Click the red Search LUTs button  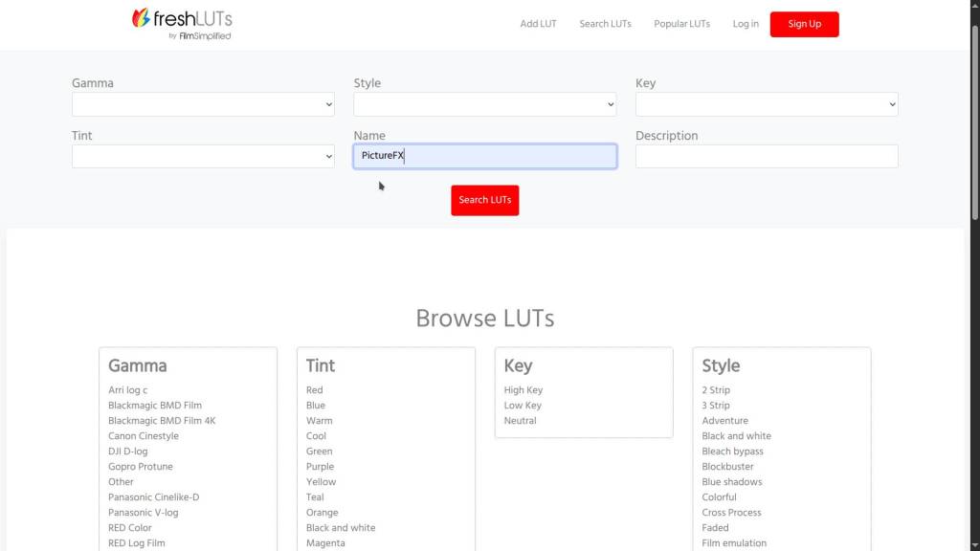pyautogui.click(x=485, y=200)
